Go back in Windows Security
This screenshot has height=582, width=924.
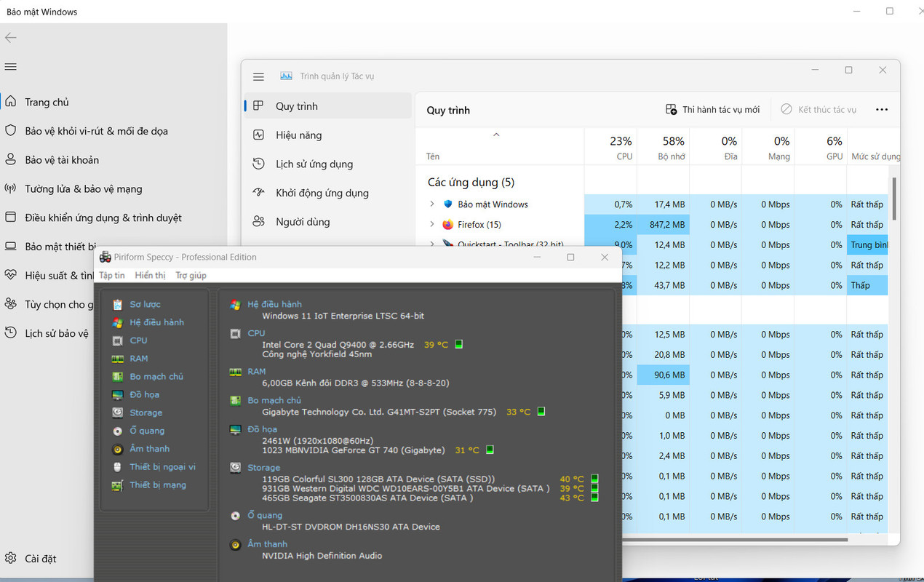pyautogui.click(x=10, y=37)
